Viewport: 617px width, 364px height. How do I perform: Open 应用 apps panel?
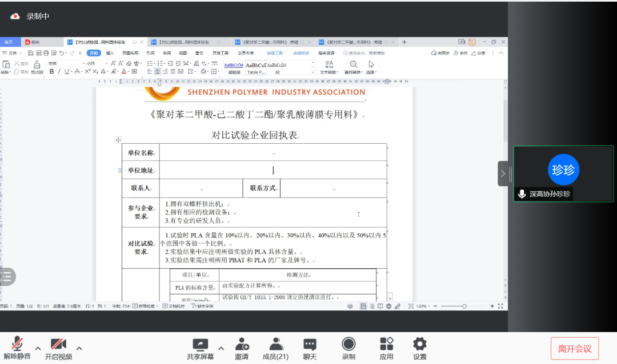pos(386,348)
